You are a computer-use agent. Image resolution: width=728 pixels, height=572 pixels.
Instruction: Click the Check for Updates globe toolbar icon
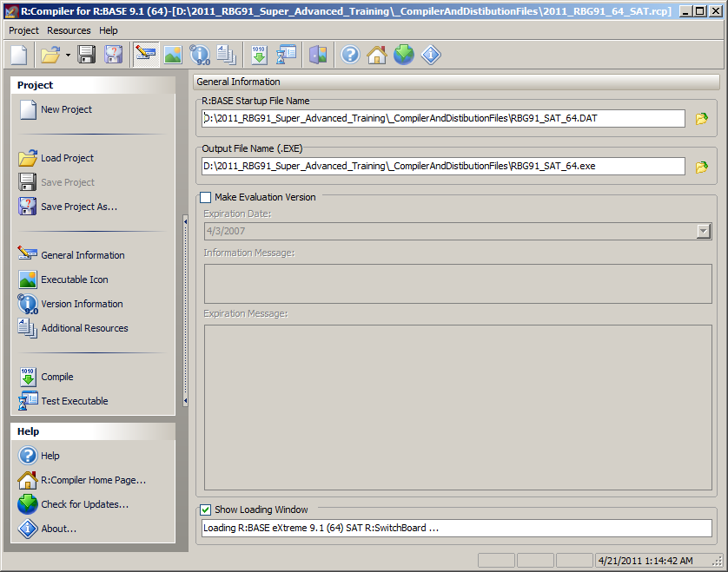[x=403, y=55]
